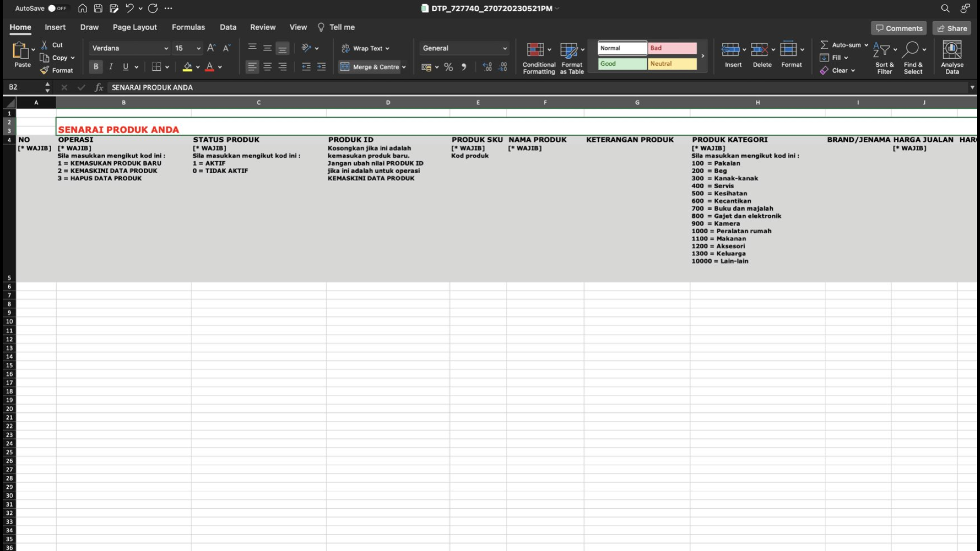
Task: Click the text orientation icon
Action: (x=306, y=48)
